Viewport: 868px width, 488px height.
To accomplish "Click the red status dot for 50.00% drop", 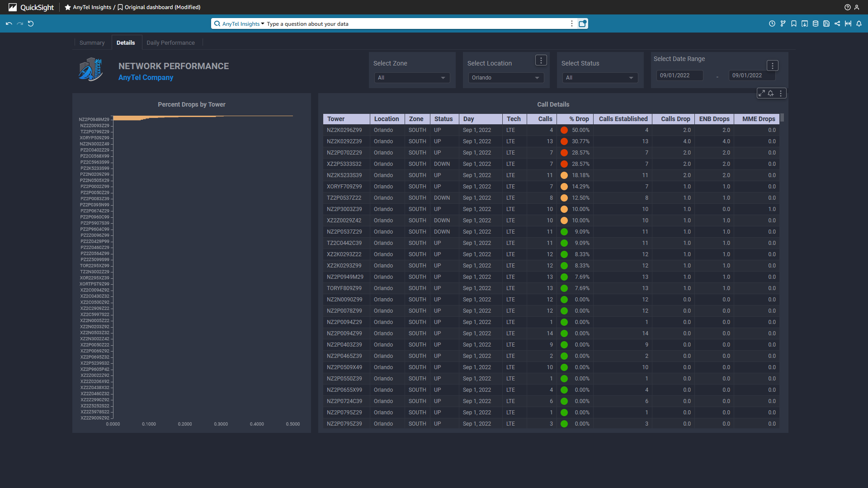I will coord(564,130).
